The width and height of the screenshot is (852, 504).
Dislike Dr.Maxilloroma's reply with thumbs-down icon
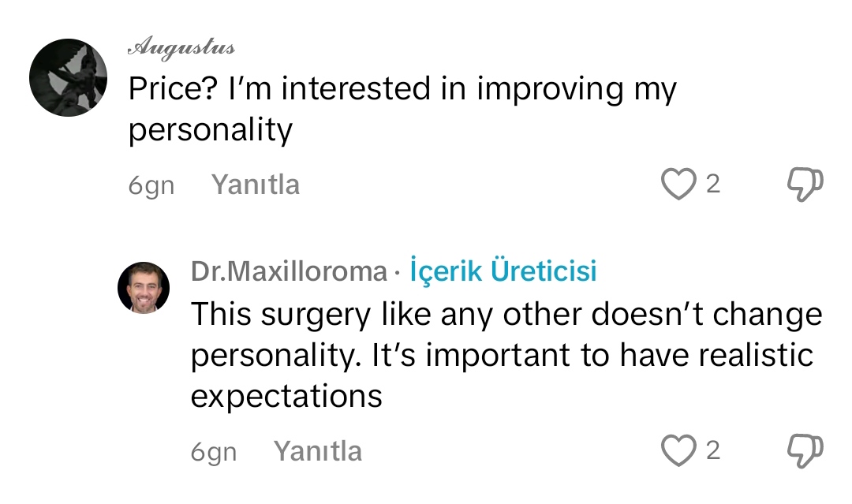[x=805, y=450]
